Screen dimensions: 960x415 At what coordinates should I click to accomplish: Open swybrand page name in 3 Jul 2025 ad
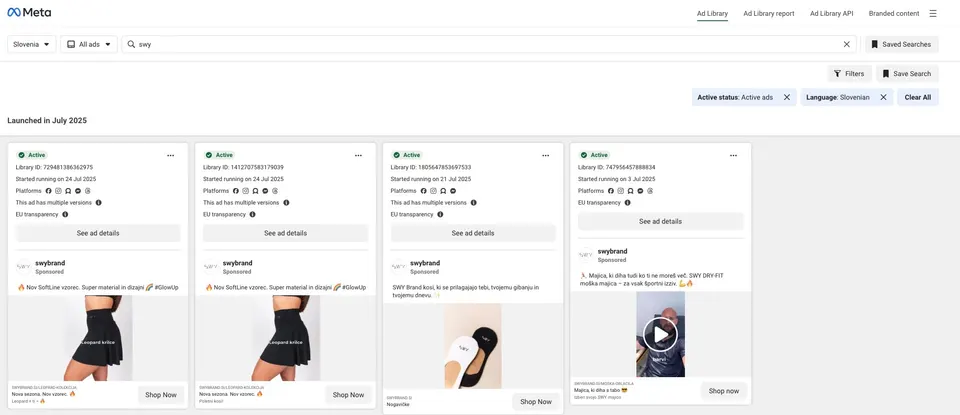click(x=612, y=252)
